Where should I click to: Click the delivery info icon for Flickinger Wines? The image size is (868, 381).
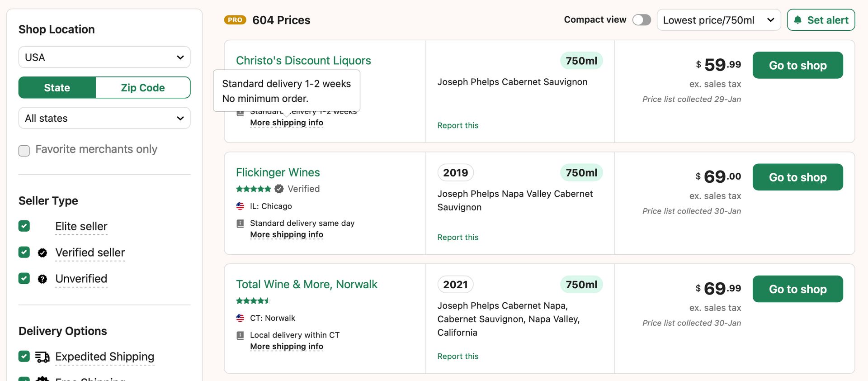click(x=241, y=224)
